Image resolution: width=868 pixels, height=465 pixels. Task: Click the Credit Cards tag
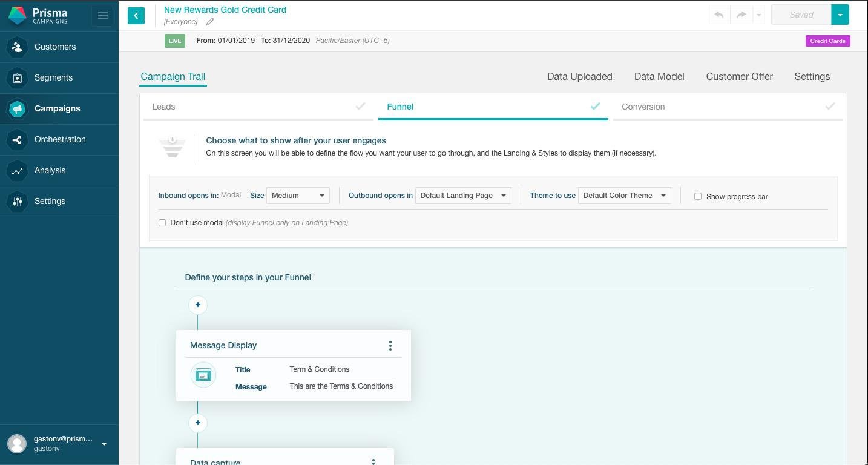(x=827, y=41)
